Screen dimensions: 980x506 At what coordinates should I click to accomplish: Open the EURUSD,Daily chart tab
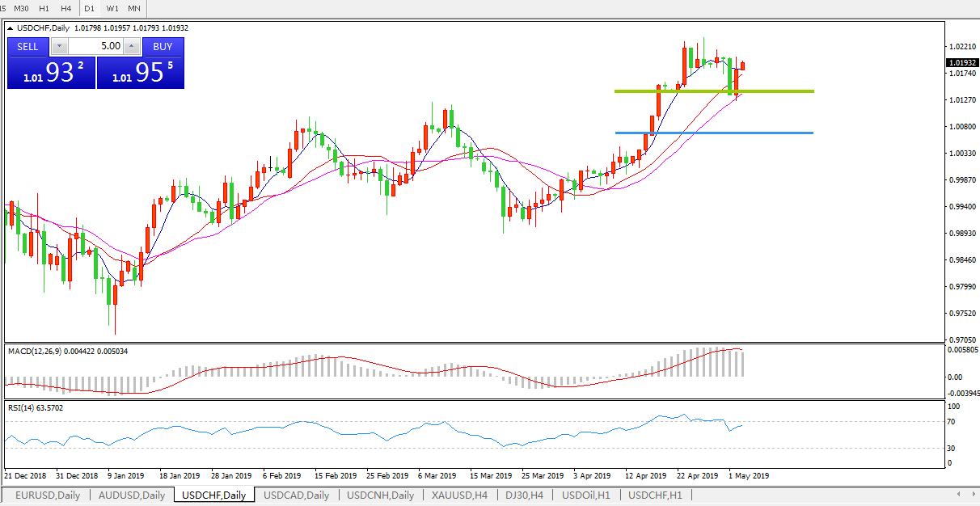(48, 495)
